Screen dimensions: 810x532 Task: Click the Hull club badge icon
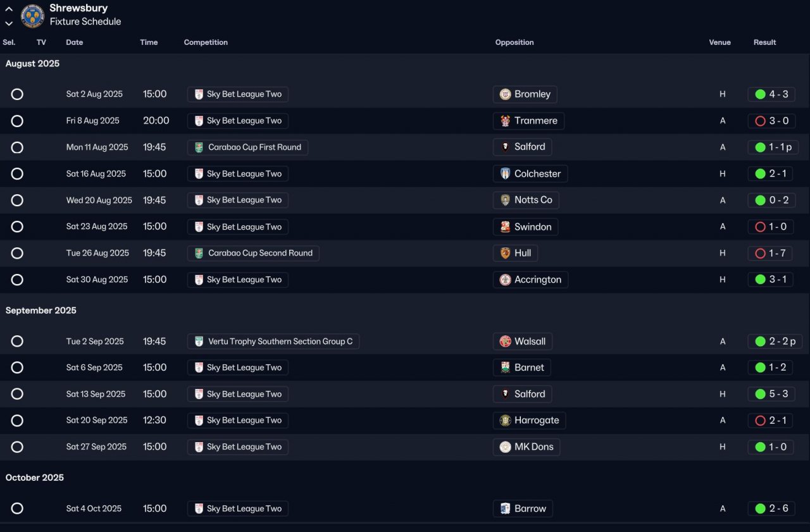(505, 253)
